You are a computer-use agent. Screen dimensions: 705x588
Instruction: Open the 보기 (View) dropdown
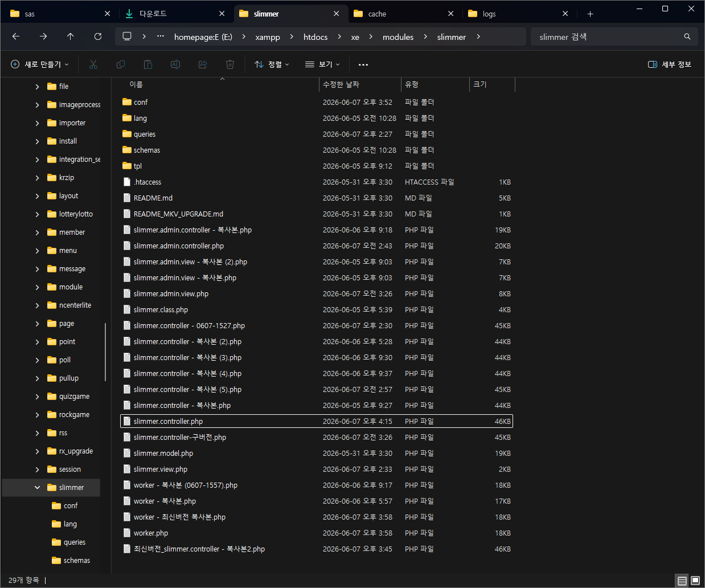[322, 64]
